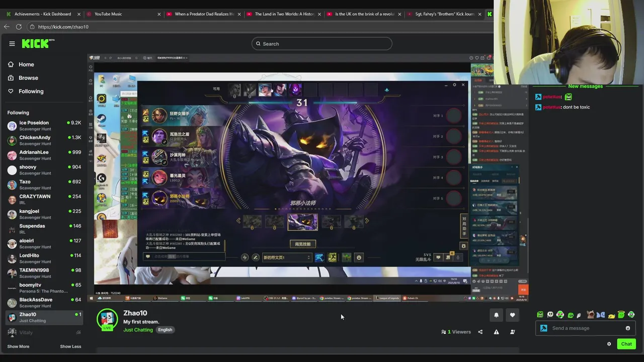Open kangjoel's channel

pyautogui.click(x=44, y=214)
